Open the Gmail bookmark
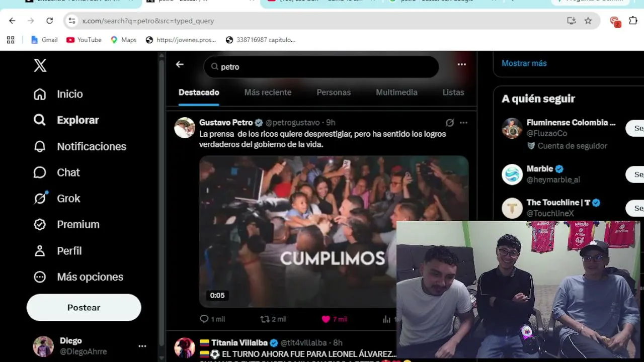This screenshot has width=644, height=362. point(44,40)
